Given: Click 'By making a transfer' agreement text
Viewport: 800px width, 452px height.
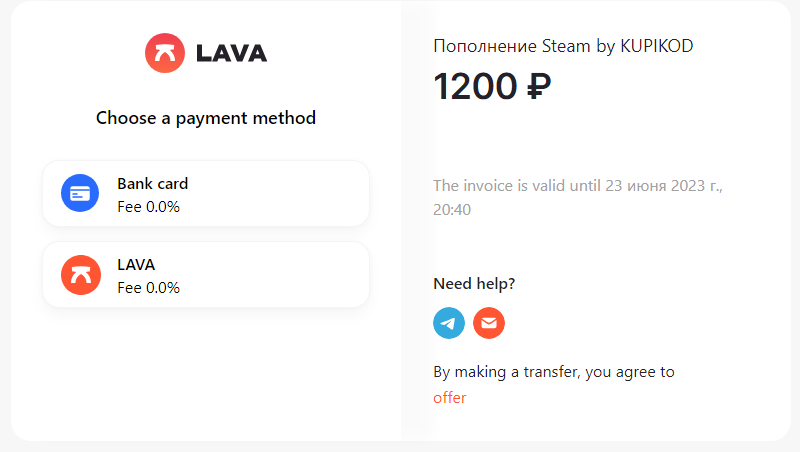Looking at the screenshot, I should pos(554,372).
